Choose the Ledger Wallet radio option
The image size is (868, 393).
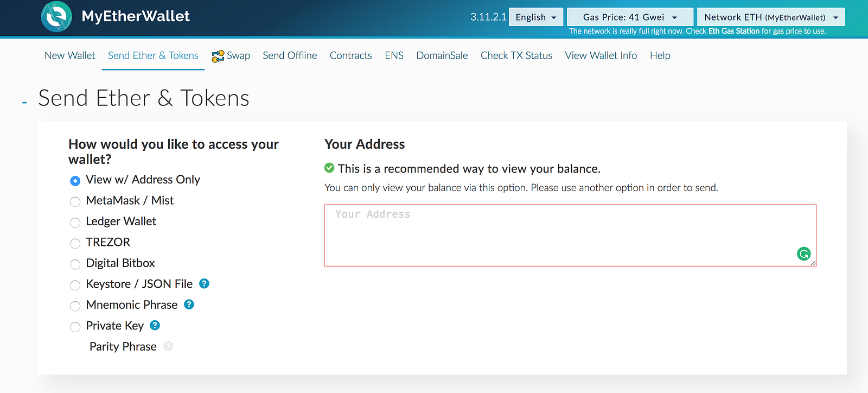tap(75, 223)
